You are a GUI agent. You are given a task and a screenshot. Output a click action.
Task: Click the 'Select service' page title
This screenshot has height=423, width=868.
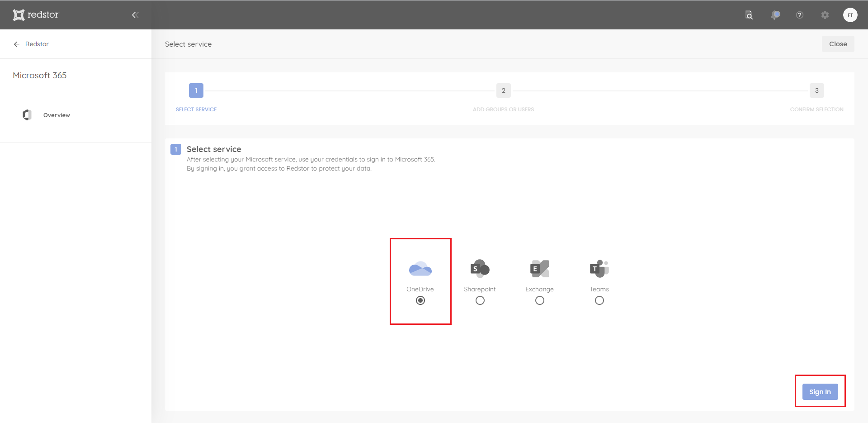tap(188, 44)
